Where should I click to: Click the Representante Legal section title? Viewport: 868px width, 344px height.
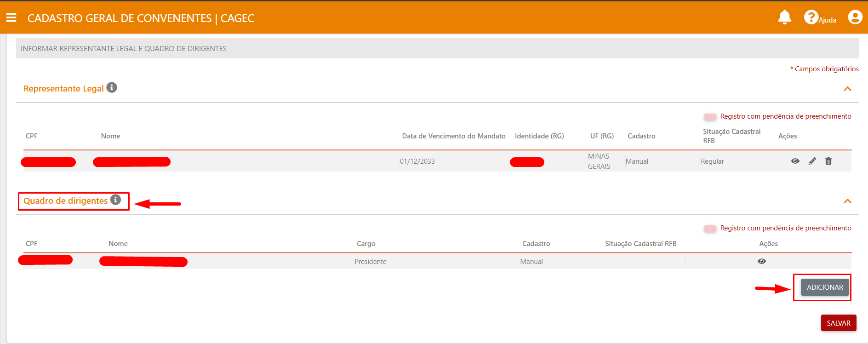click(x=63, y=89)
